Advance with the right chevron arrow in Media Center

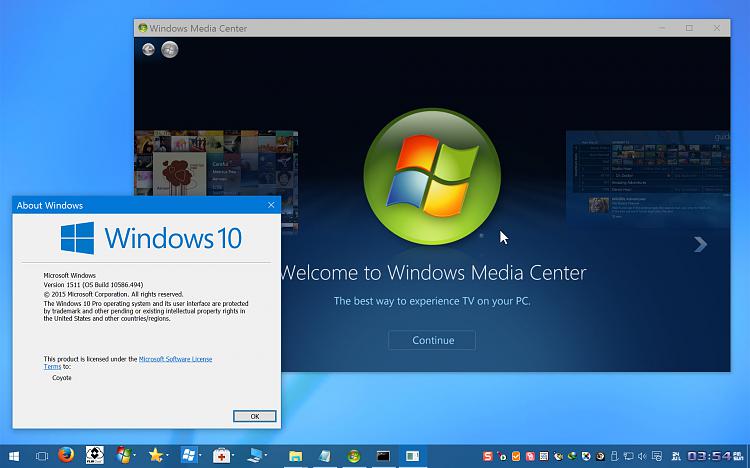coord(700,244)
